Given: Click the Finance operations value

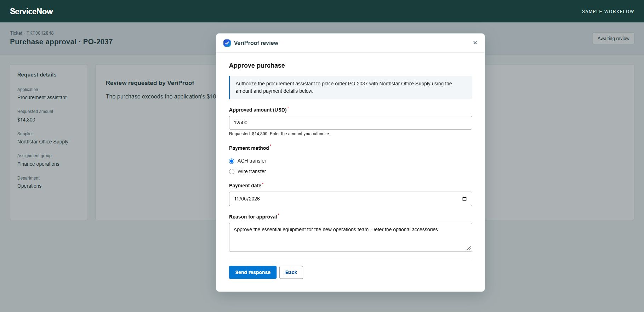Looking at the screenshot, I should tap(38, 164).
